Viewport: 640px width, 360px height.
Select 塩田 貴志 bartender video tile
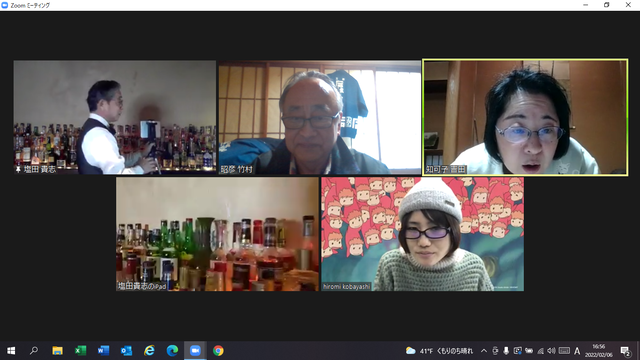(x=115, y=118)
